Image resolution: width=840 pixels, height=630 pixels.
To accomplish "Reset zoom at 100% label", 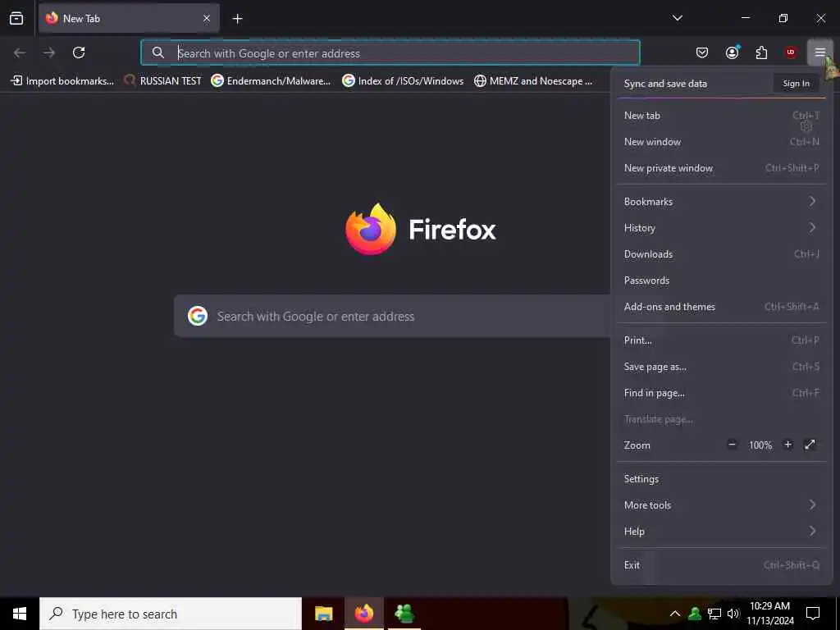I will 760,445.
